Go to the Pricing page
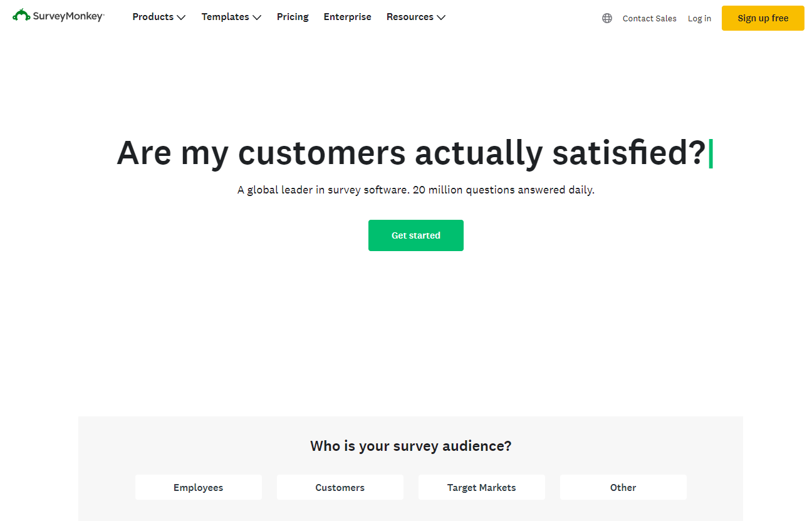The image size is (812, 521). (293, 17)
